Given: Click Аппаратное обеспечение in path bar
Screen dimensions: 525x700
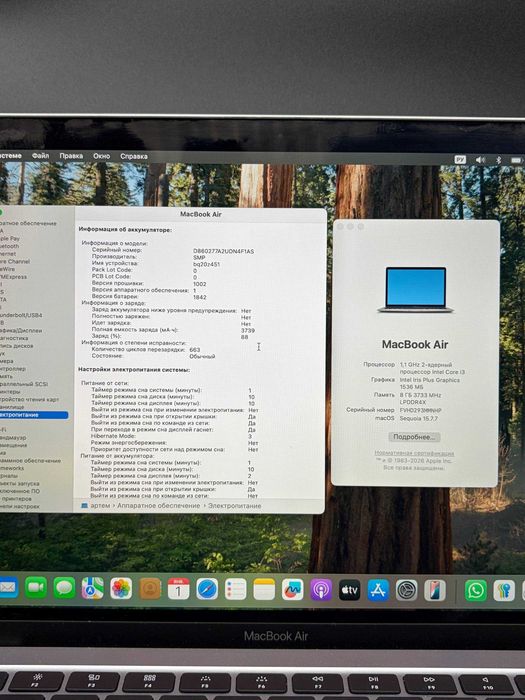Looking at the screenshot, I should [x=158, y=505].
